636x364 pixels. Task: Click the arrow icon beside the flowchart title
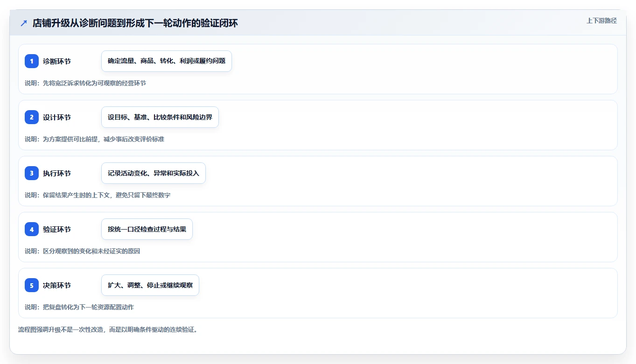[x=24, y=23]
